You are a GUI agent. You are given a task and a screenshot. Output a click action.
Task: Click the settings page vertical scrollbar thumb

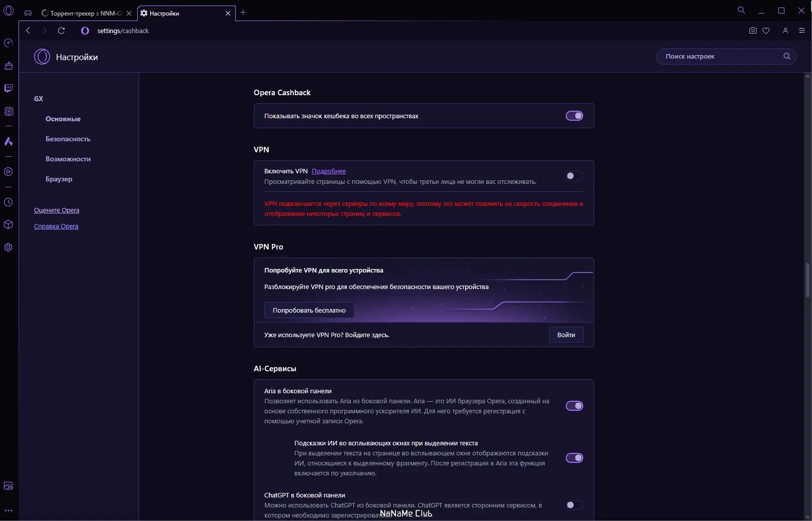(807, 280)
